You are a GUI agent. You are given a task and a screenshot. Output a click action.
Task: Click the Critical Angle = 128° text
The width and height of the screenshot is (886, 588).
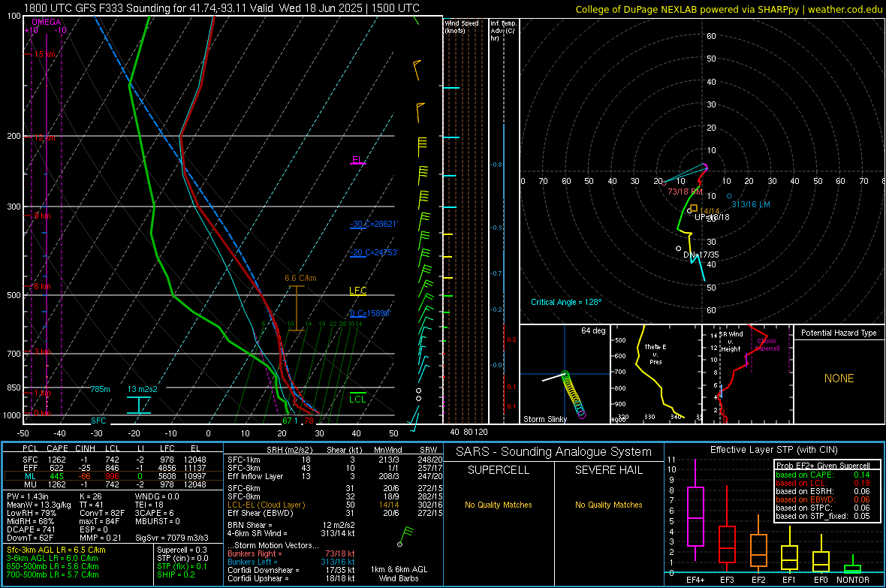click(566, 302)
